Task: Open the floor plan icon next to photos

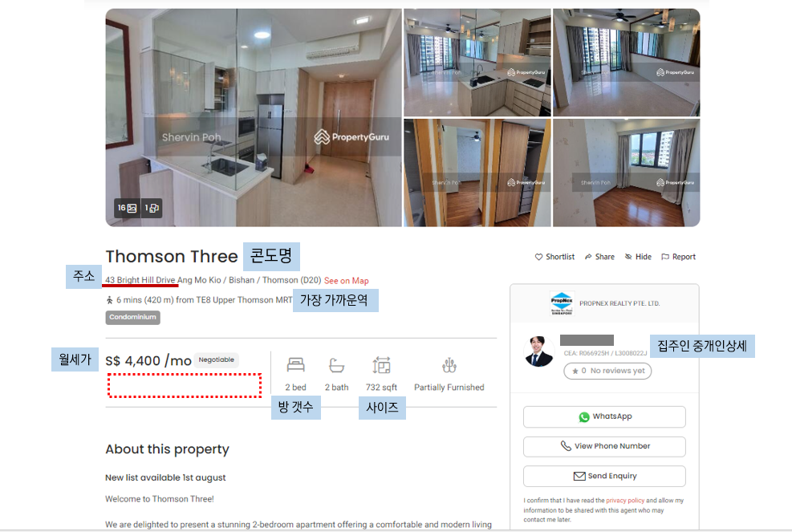Action: (152, 208)
